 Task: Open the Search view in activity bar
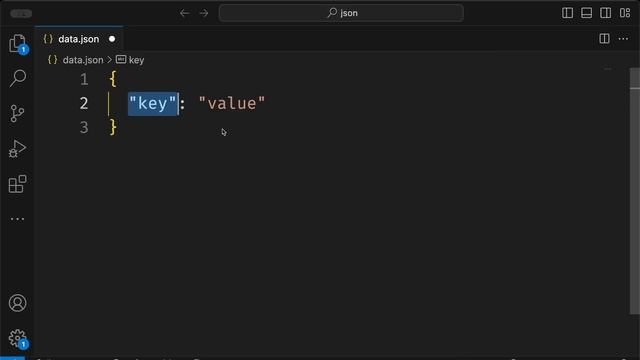click(x=18, y=78)
